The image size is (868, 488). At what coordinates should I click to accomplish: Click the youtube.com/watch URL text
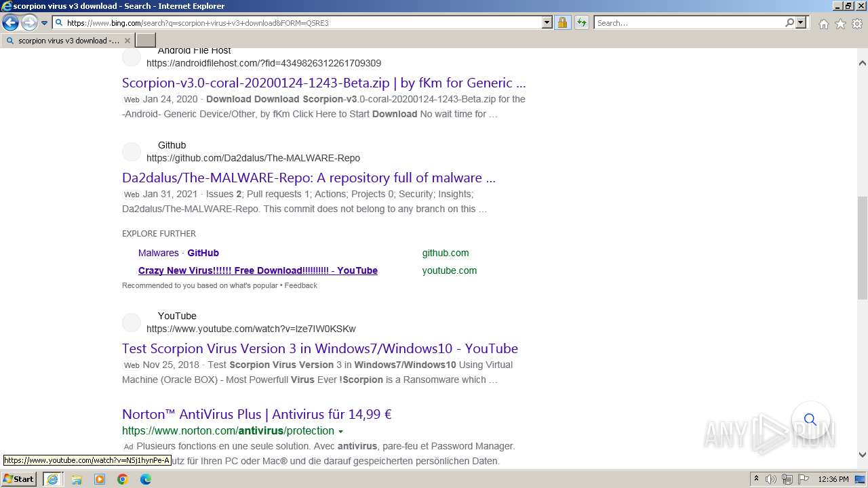pos(251,329)
